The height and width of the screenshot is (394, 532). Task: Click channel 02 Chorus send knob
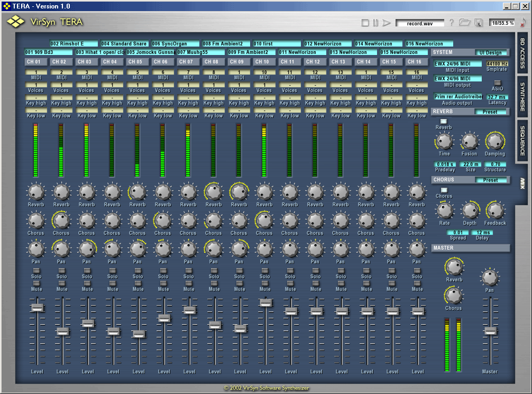coord(61,221)
